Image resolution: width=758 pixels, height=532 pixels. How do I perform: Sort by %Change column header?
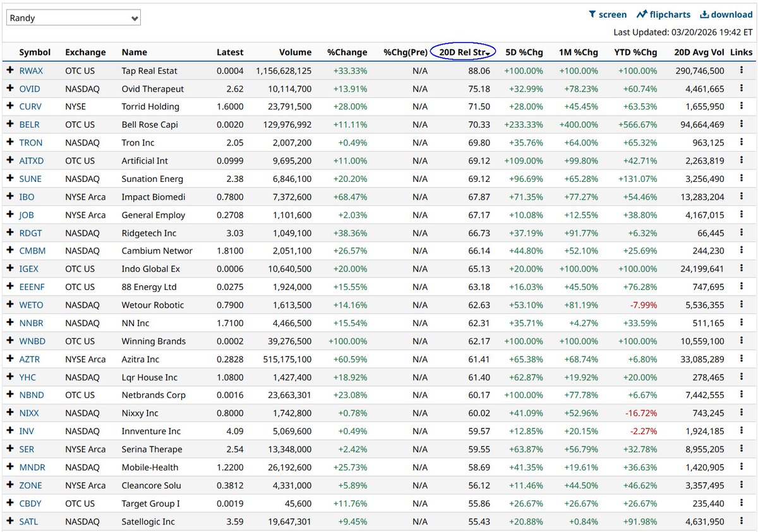tap(347, 52)
